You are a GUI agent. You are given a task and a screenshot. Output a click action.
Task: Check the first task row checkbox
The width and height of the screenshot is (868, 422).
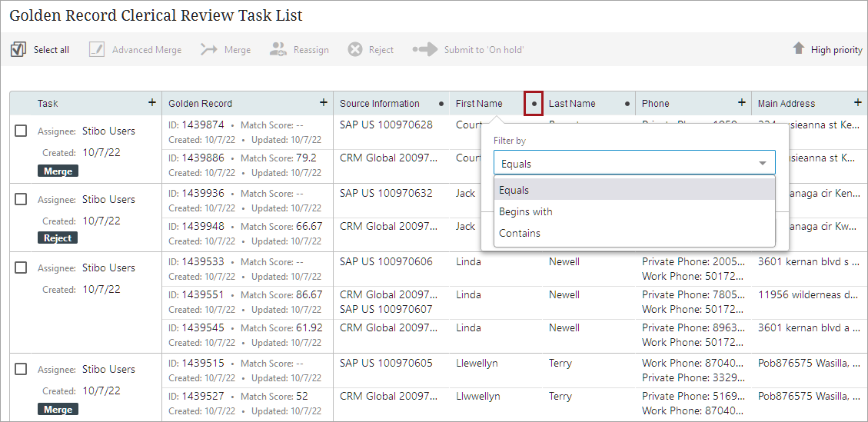(x=22, y=131)
